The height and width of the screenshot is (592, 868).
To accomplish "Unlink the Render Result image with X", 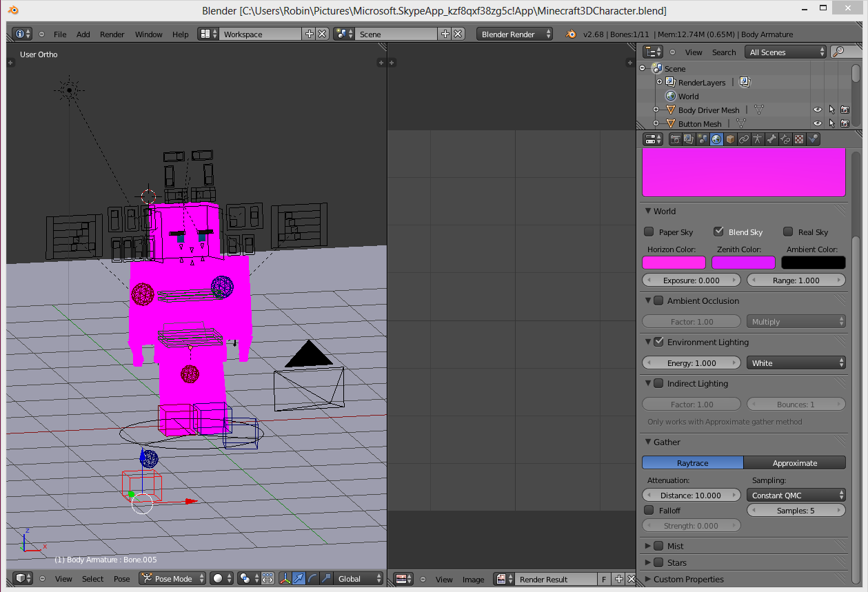I will point(630,579).
